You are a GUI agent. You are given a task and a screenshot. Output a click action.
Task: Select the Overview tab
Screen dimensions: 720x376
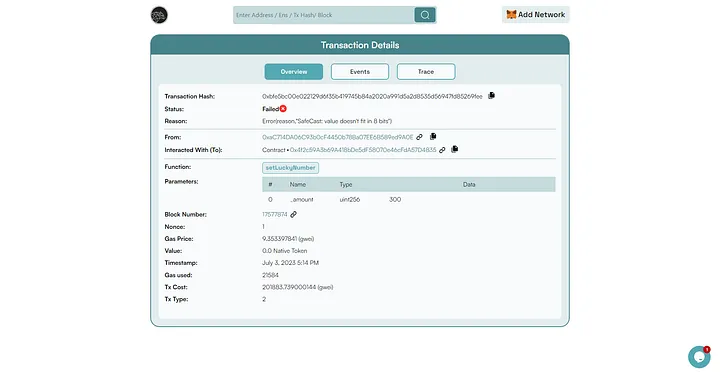[x=294, y=72]
